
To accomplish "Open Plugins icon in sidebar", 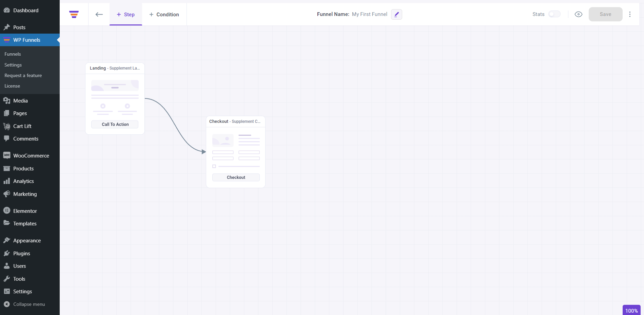I will click(x=7, y=253).
